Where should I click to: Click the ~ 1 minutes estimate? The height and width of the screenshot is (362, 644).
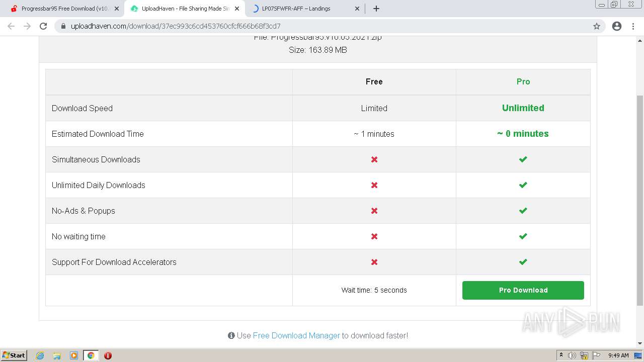click(374, 134)
